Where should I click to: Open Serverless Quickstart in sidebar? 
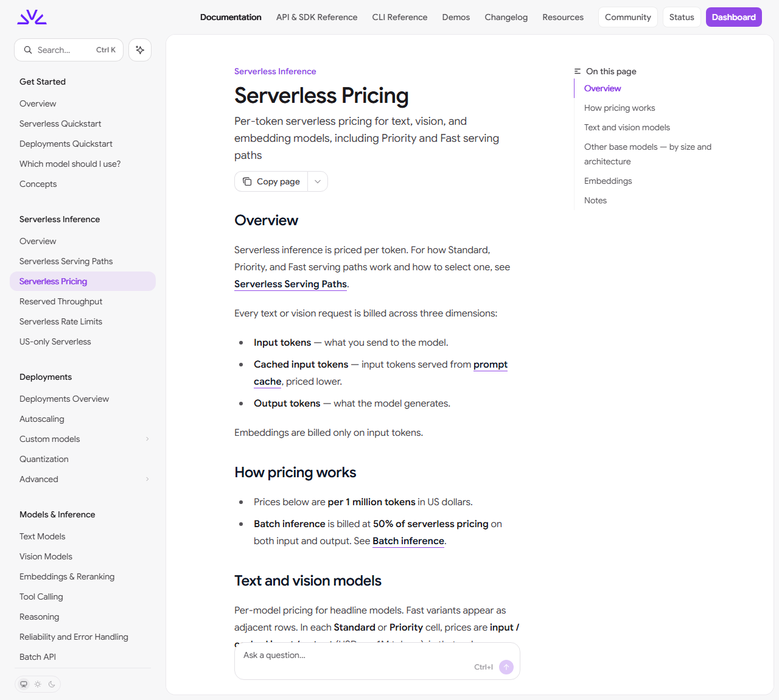tap(83, 124)
